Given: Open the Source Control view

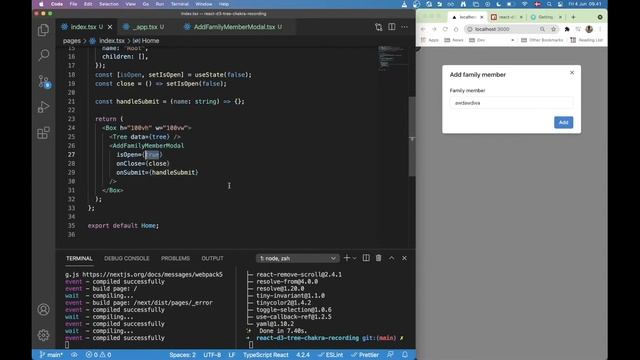Looking at the screenshot, I should tap(43, 81).
